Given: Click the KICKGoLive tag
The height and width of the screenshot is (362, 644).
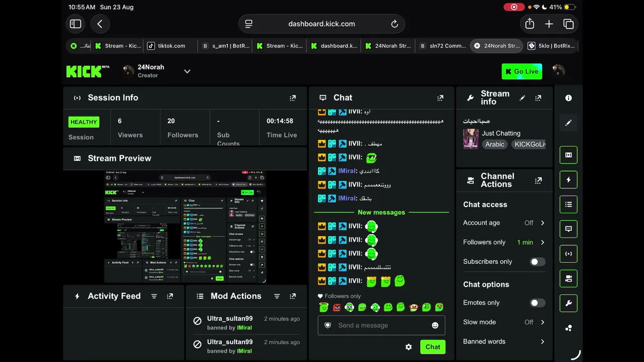Looking at the screenshot, I should coord(528,144).
